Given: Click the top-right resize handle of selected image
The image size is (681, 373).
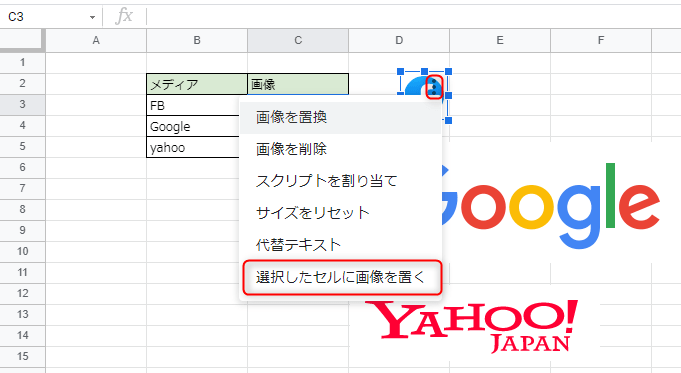Looking at the screenshot, I should [449, 71].
